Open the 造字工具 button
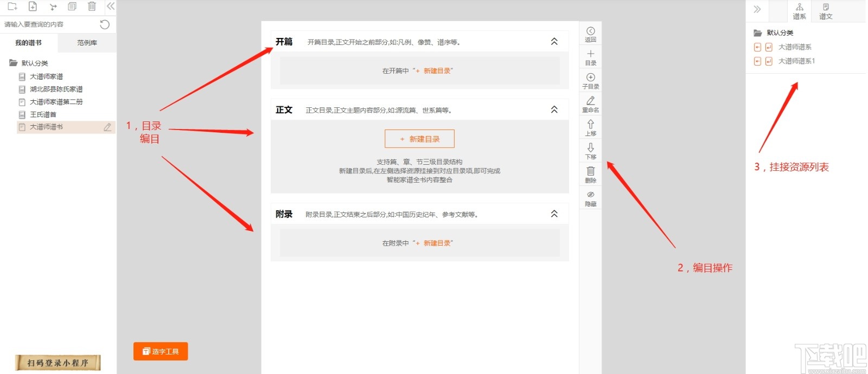This screenshot has height=374, width=868. pyautogui.click(x=161, y=351)
